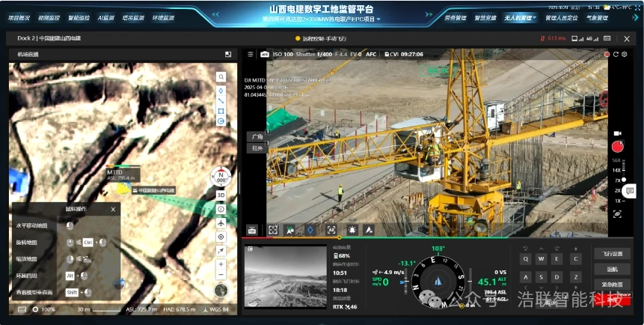Close the mouse operations help panel

[x=113, y=209]
